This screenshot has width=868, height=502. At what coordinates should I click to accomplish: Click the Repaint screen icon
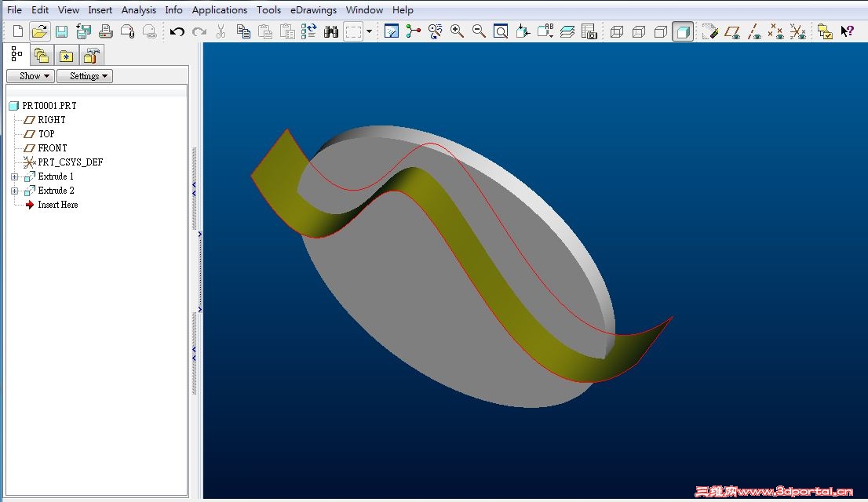tap(392, 31)
